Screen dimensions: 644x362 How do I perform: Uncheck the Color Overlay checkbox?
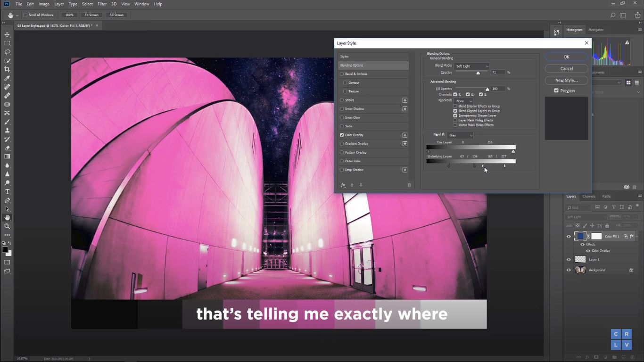(342, 135)
